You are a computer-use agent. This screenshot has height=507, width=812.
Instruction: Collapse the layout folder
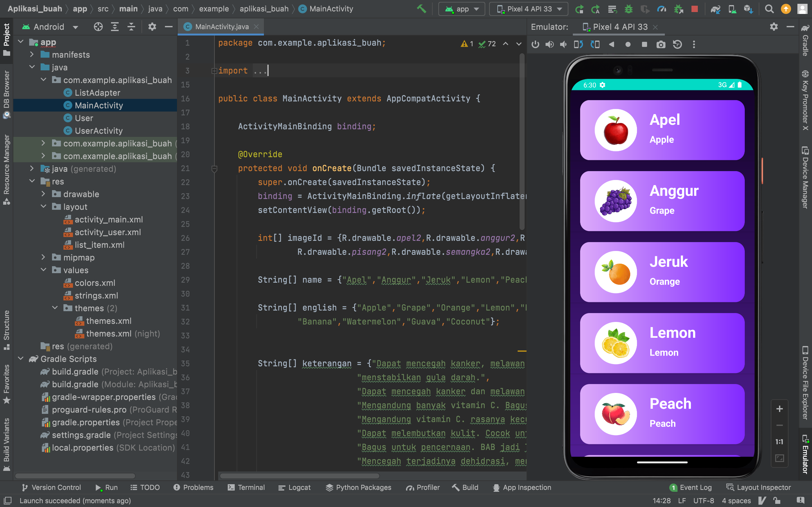coord(44,207)
